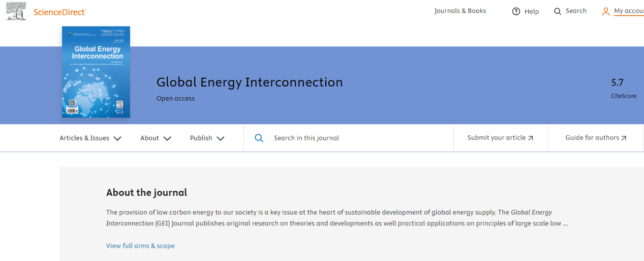The height and width of the screenshot is (261, 644).
Task: Open My account
Action: tap(629, 11)
